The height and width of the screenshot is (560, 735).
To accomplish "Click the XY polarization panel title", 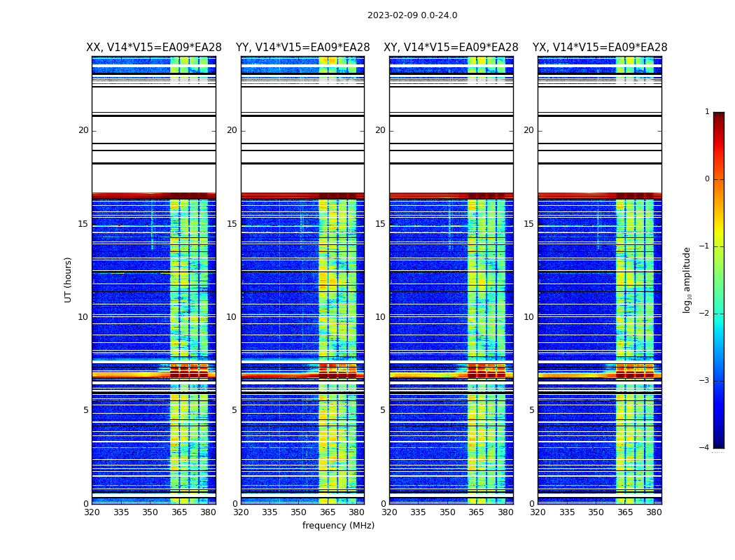I will 451,48.
